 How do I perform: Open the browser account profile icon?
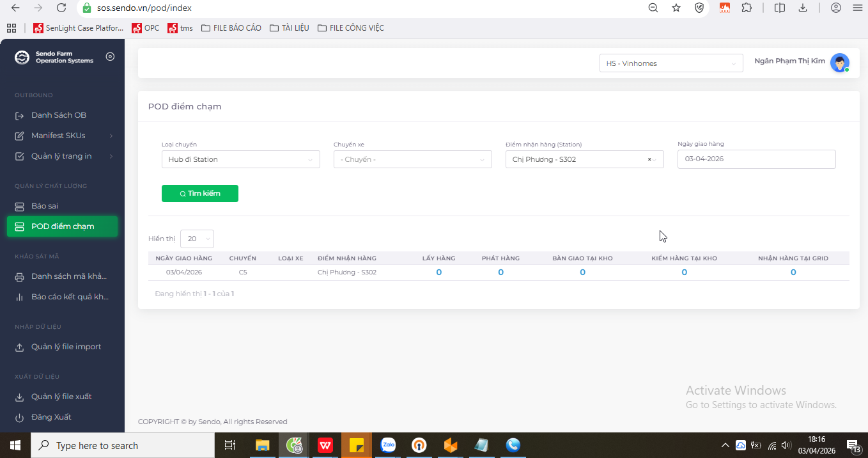pos(836,8)
